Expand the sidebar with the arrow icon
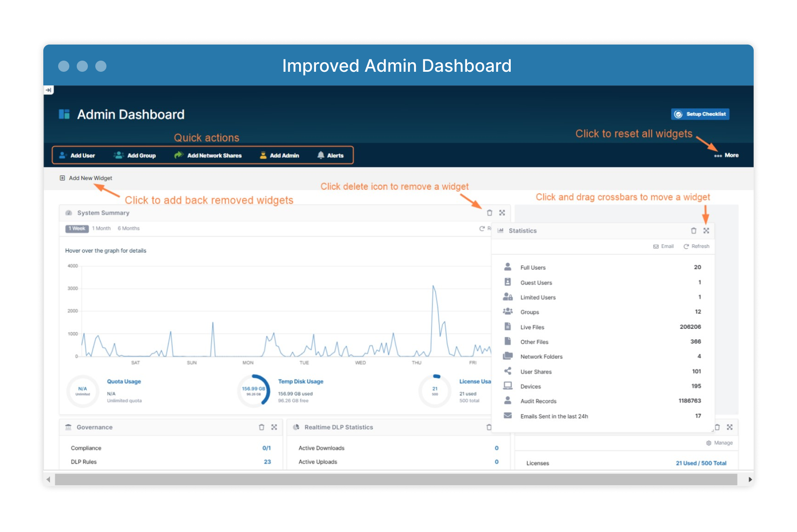The width and height of the screenshot is (797, 532). (49, 90)
